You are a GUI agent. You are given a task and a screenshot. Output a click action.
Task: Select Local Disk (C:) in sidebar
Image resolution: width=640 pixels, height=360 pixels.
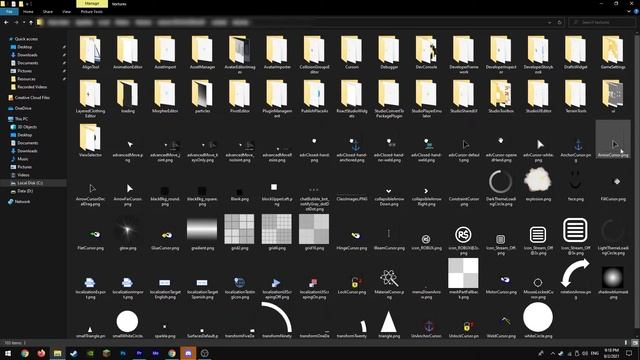point(30,183)
